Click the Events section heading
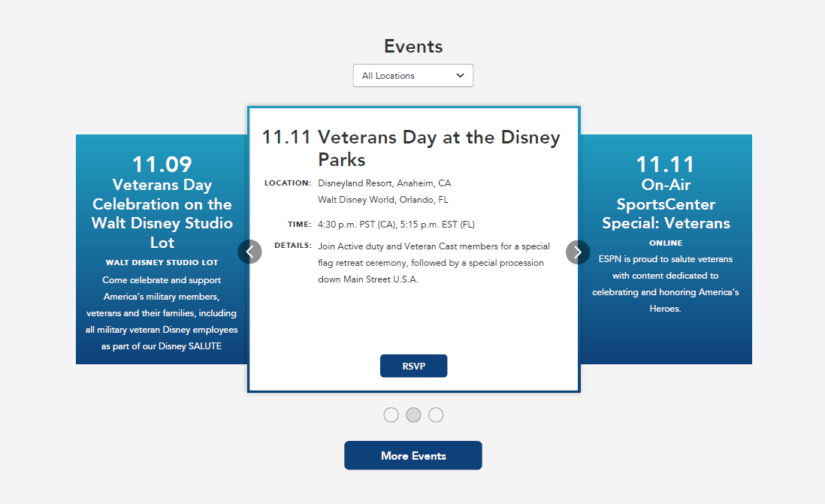Viewport: 825px width, 504px height. 413,47
